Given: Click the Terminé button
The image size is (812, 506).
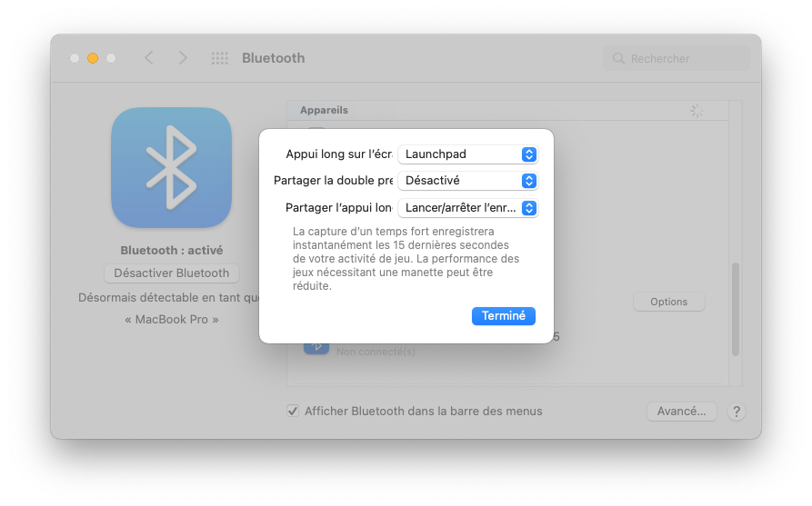Looking at the screenshot, I should pyautogui.click(x=504, y=315).
